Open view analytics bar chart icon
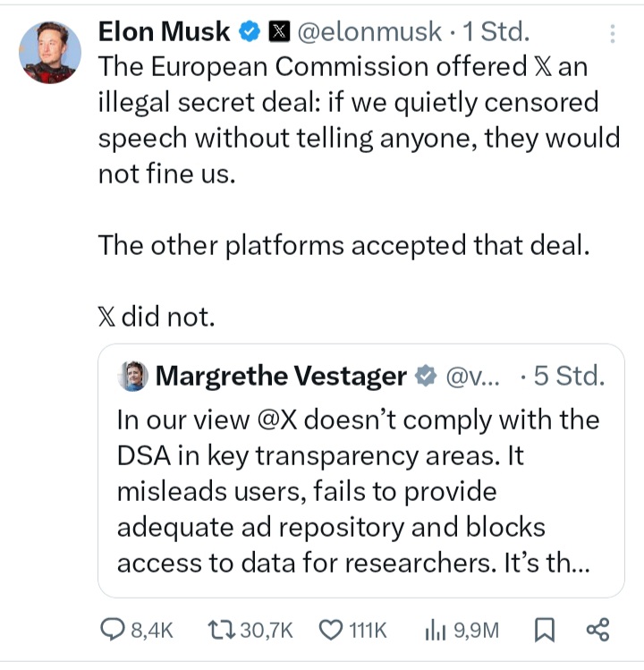This screenshot has height=670, width=644. click(435, 631)
